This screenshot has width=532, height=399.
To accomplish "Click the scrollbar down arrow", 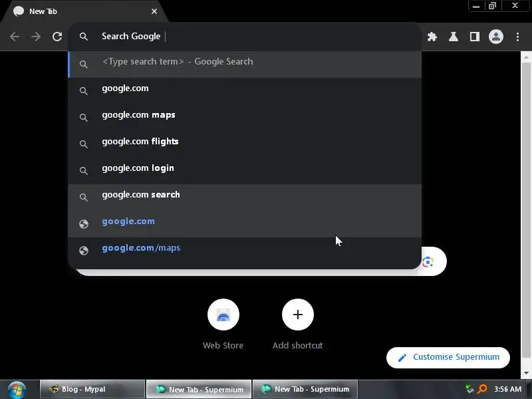I will click(x=526, y=373).
